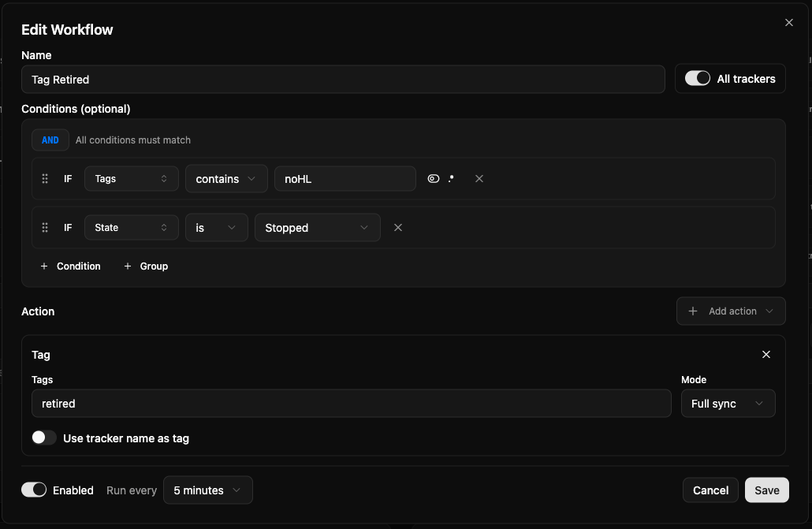Click the workflow Name input field
This screenshot has width=812, height=529.
(343, 80)
